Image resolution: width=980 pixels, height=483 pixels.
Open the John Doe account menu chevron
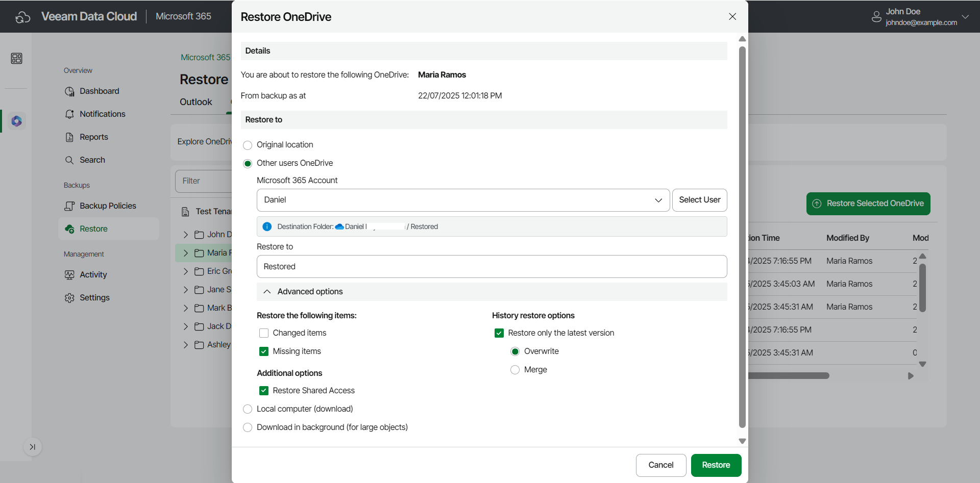965,17
